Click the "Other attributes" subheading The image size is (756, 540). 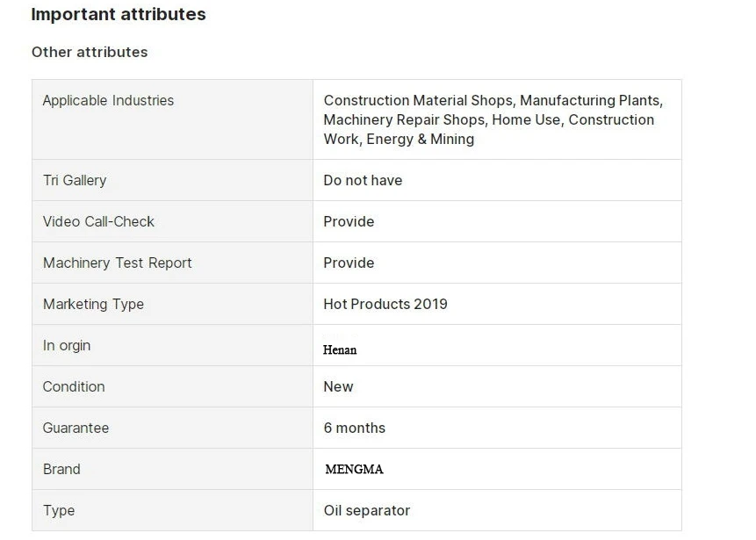click(90, 52)
